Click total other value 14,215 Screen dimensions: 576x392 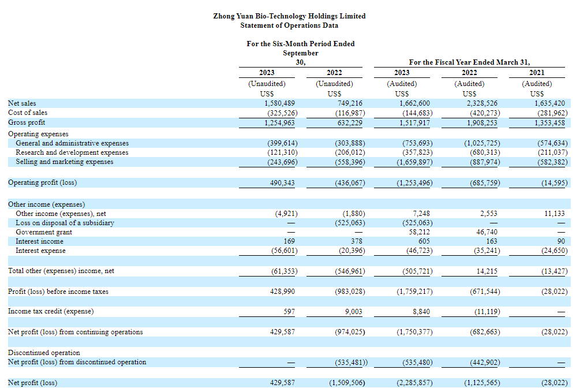click(487, 271)
